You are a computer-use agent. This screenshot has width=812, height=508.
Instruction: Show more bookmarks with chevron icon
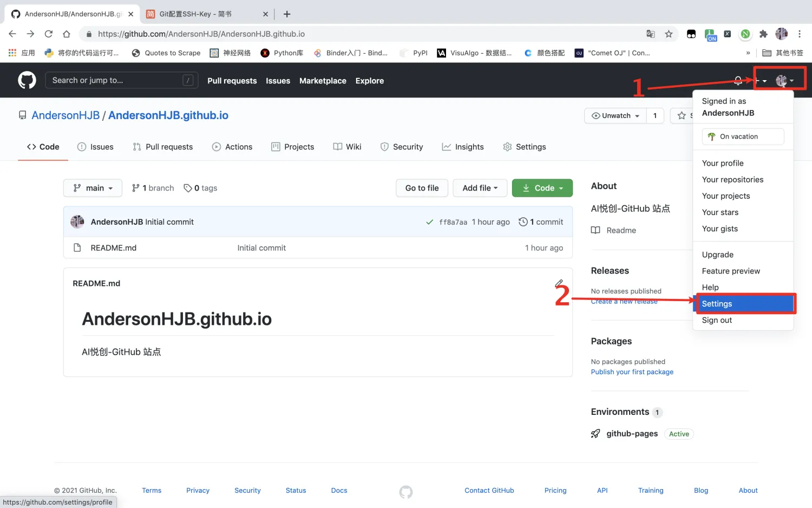(x=748, y=53)
